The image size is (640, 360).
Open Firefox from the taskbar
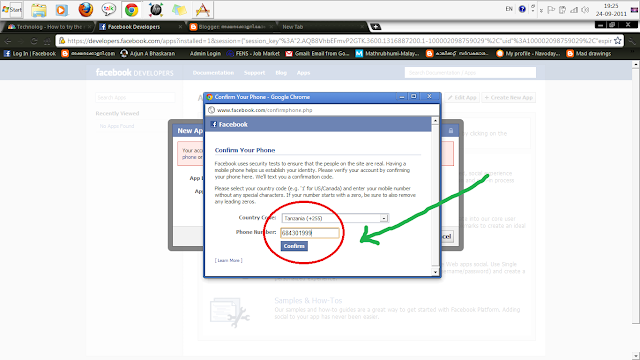click(x=85, y=9)
